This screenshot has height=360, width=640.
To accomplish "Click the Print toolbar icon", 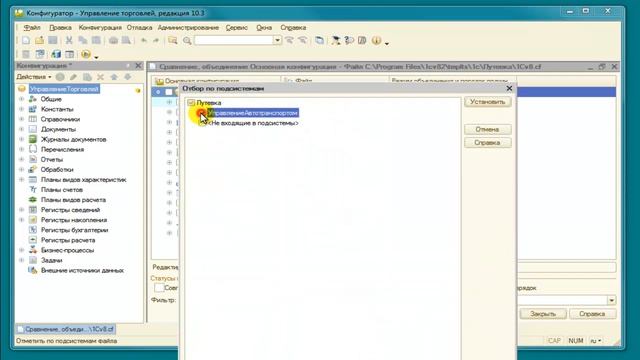I will point(113,40).
